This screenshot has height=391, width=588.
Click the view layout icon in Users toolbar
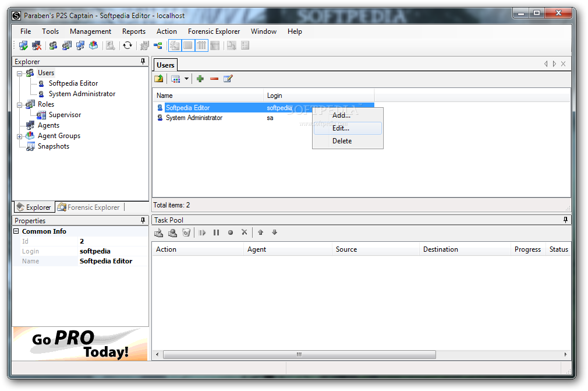(175, 79)
